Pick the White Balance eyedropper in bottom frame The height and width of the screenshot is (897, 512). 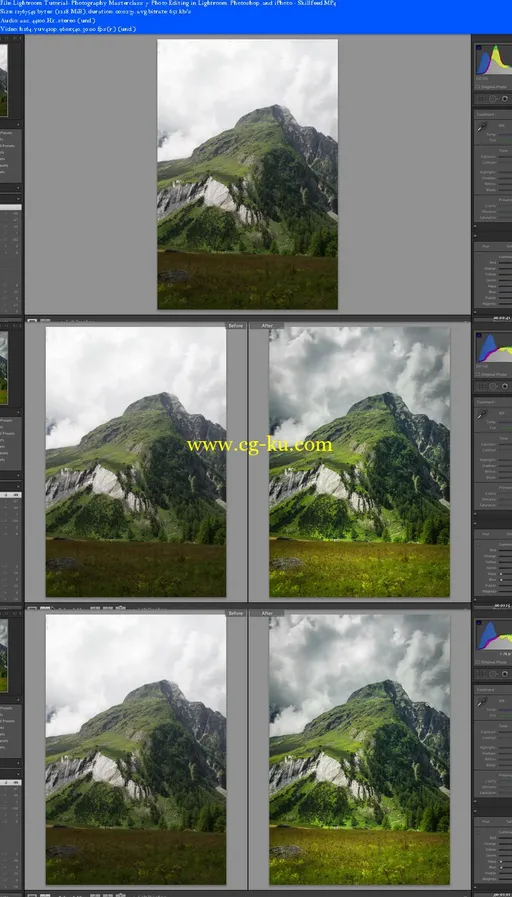(x=482, y=702)
